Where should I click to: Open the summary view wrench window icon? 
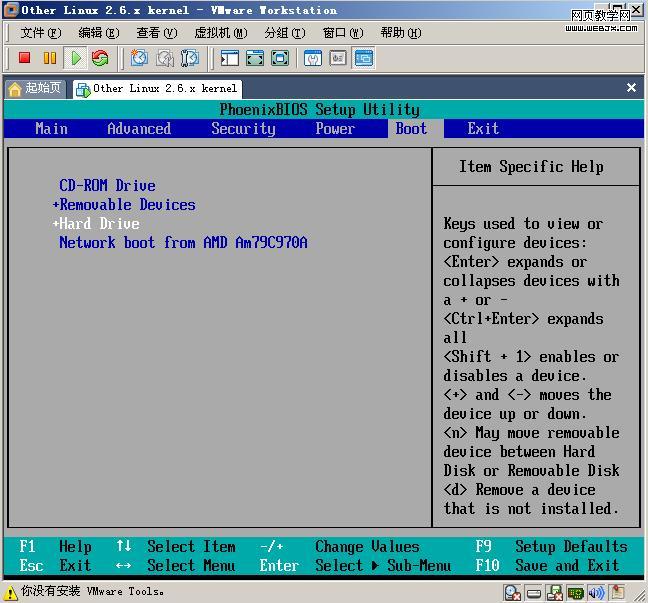[x=313, y=58]
